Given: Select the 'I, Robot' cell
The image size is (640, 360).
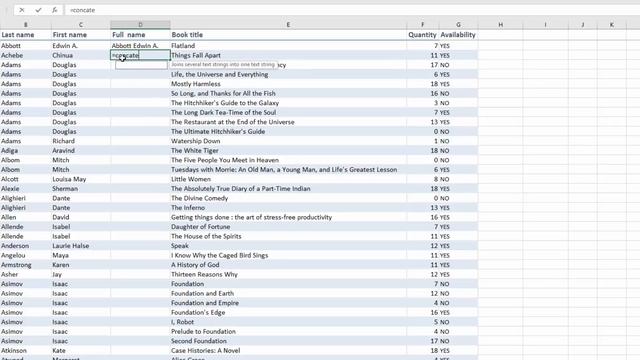Looking at the screenshot, I should tap(288, 322).
